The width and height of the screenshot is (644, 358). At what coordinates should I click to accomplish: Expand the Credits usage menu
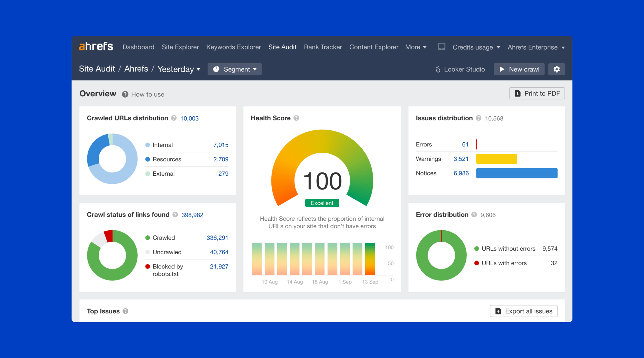coord(476,47)
